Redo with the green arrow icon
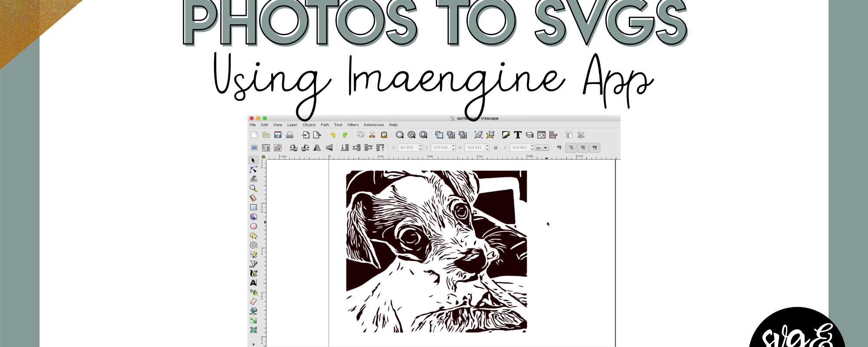868x347 pixels. point(345,135)
